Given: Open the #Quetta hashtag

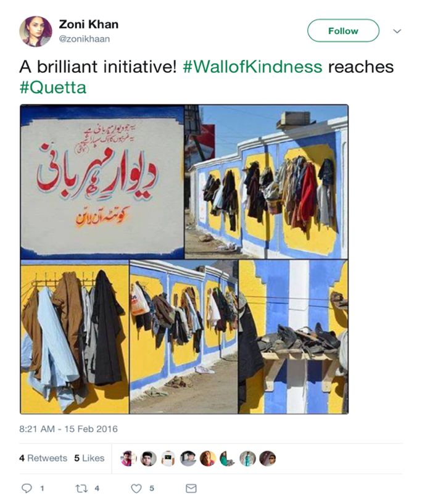Looking at the screenshot, I should [x=53, y=88].
